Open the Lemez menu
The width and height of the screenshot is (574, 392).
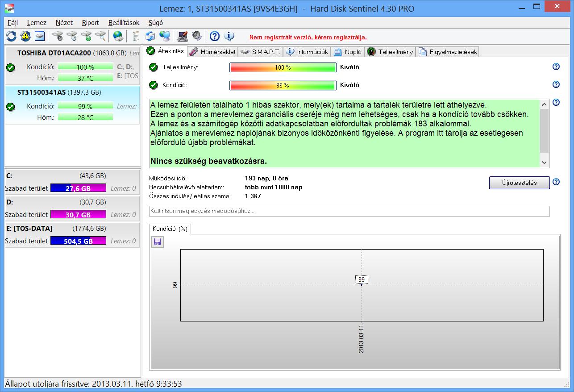point(37,23)
